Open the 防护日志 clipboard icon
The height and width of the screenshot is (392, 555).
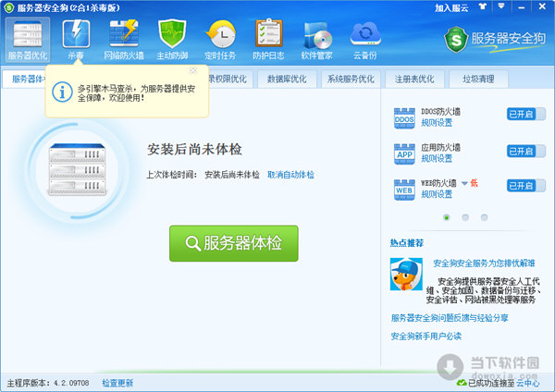click(268, 40)
